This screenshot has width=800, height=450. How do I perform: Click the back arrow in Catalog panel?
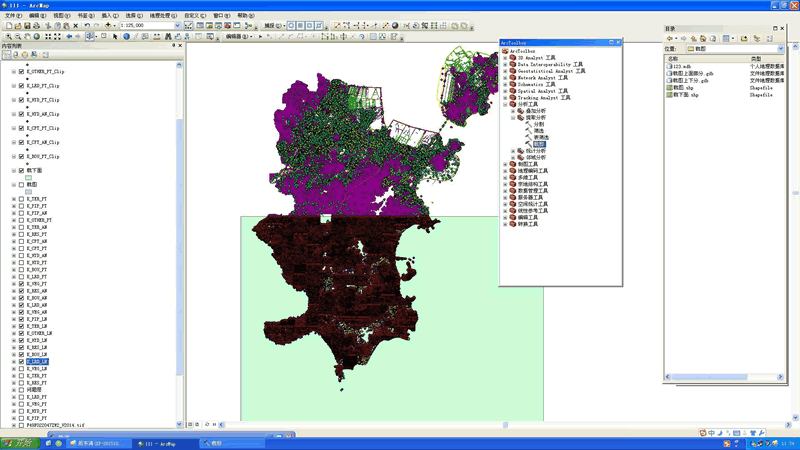click(671, 38)
